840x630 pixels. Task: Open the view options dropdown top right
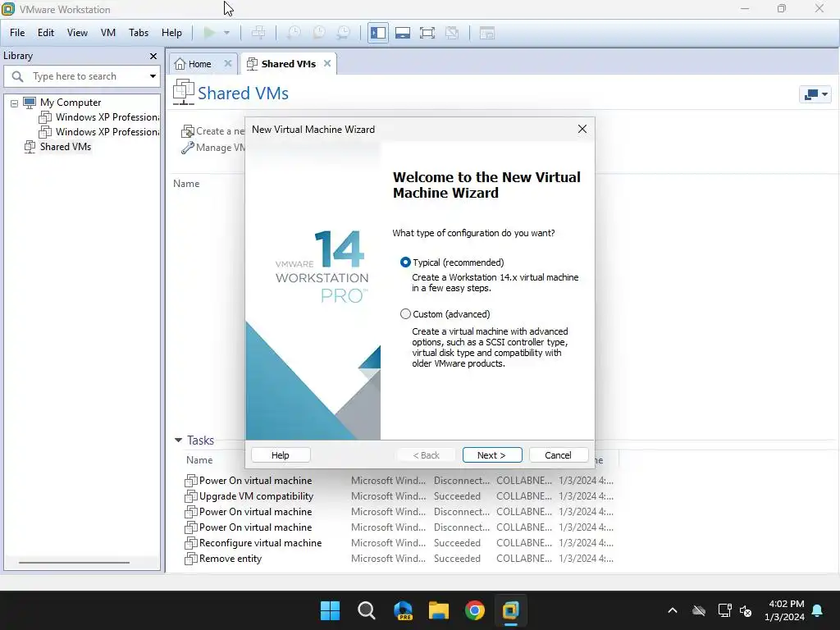pyautogui.click(x=815, y=95)
